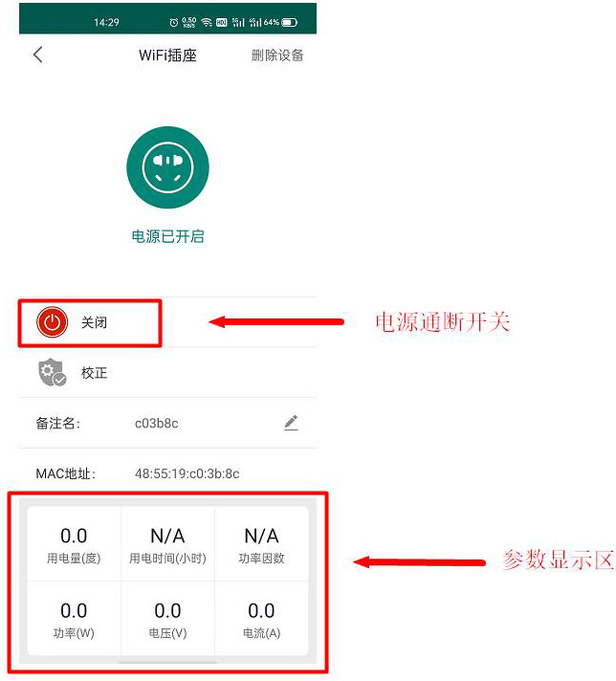Tap the 功率因数 power factor tile
The height and width of the screenshot is (681, 616).
point(261,544)
